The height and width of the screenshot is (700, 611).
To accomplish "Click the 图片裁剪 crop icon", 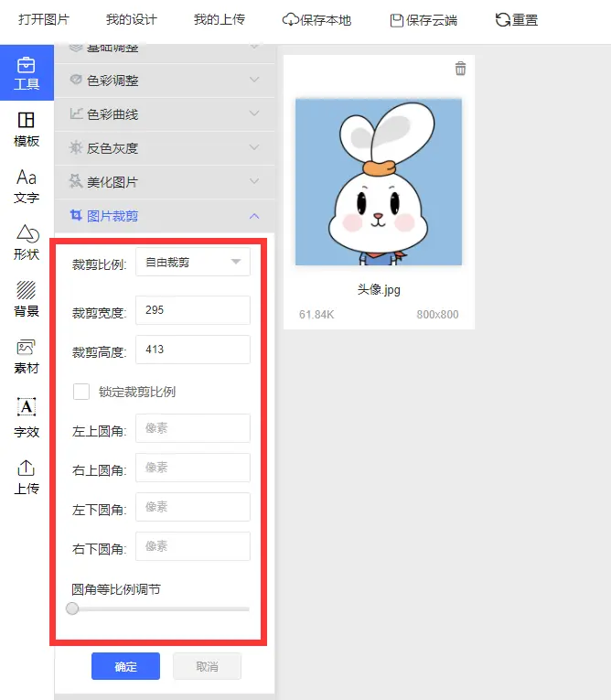I will coord(76,215).
